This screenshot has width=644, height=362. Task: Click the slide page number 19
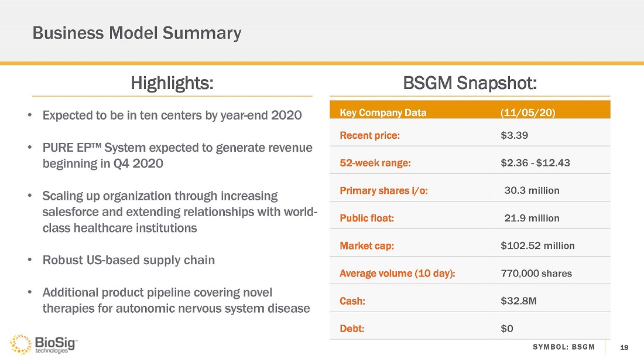pos(624,347)
